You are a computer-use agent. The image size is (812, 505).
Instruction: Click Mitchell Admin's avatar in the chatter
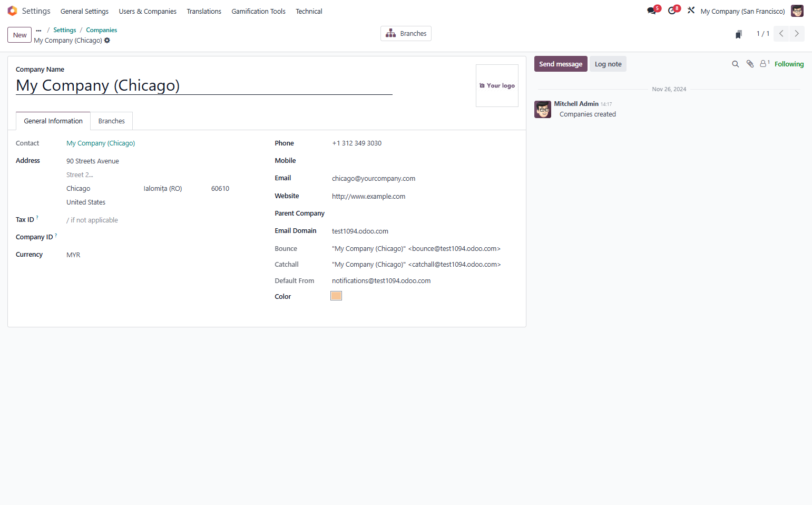[543, 109]
